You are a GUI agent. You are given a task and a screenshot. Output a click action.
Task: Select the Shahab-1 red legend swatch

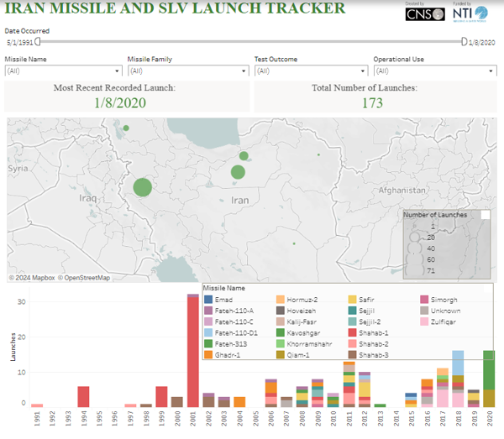[x=352, y=332]
